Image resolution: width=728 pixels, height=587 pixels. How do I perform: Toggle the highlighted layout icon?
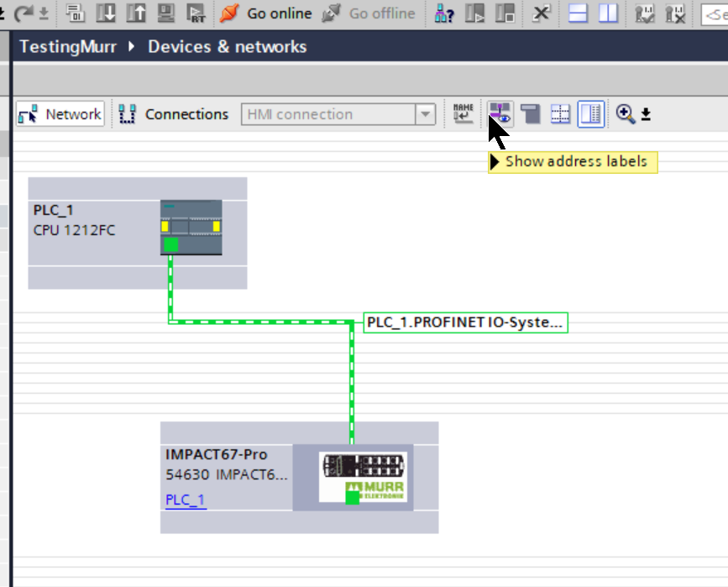[x=591, y=113]
